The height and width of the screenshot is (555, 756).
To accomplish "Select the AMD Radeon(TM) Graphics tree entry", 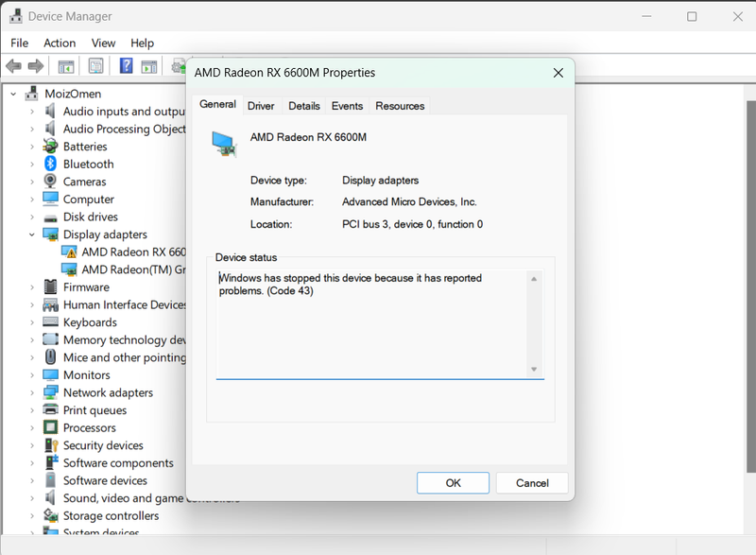I will (x=124, y=269).
